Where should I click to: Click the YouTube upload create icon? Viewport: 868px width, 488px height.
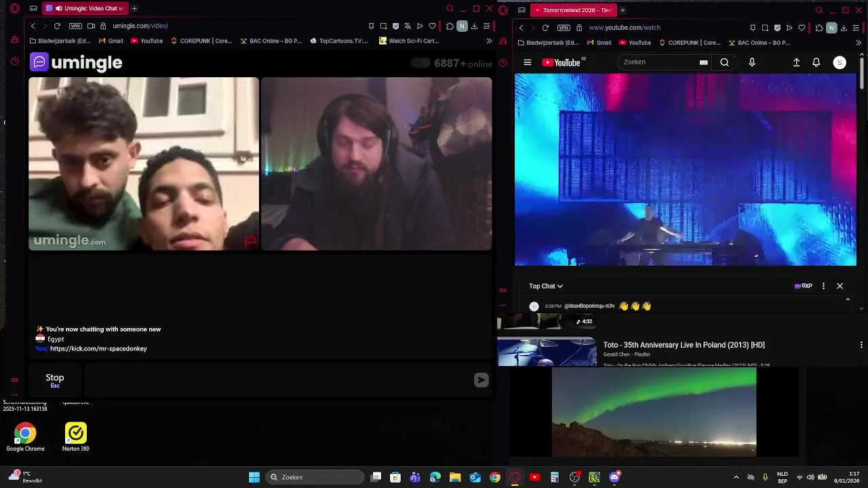[797, 62]
